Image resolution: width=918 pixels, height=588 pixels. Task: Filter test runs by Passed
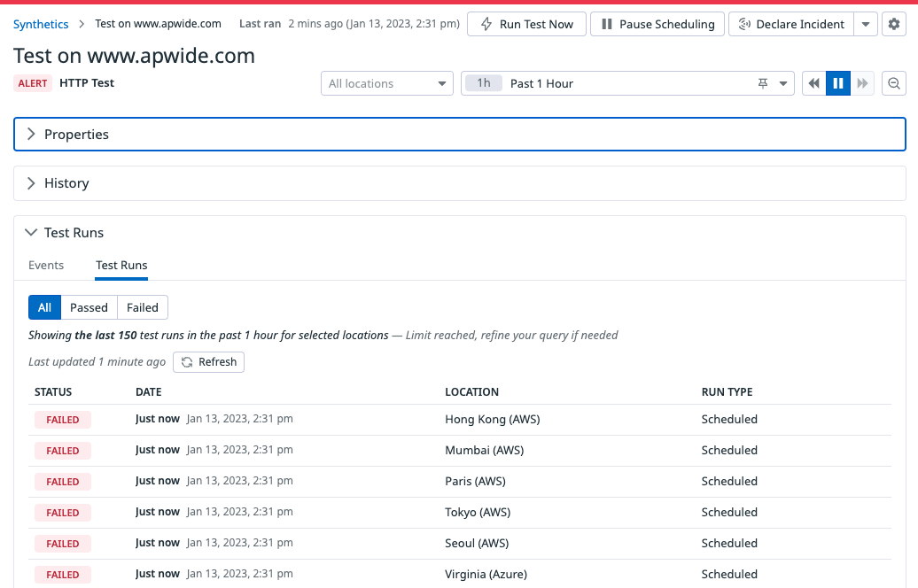pos(89,307)
